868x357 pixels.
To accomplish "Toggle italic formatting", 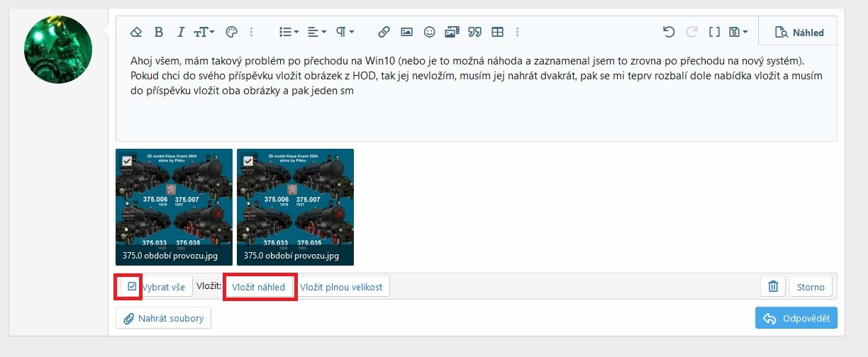I will (180, 32).
